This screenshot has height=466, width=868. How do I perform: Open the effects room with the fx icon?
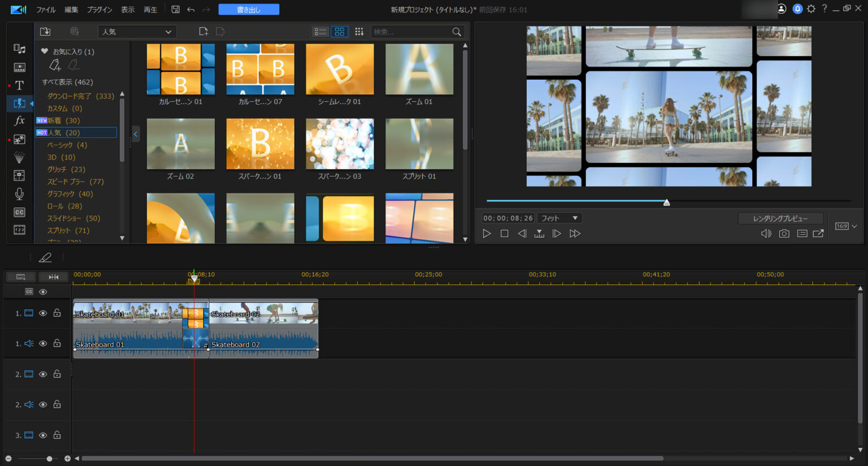tap(19, 120)
